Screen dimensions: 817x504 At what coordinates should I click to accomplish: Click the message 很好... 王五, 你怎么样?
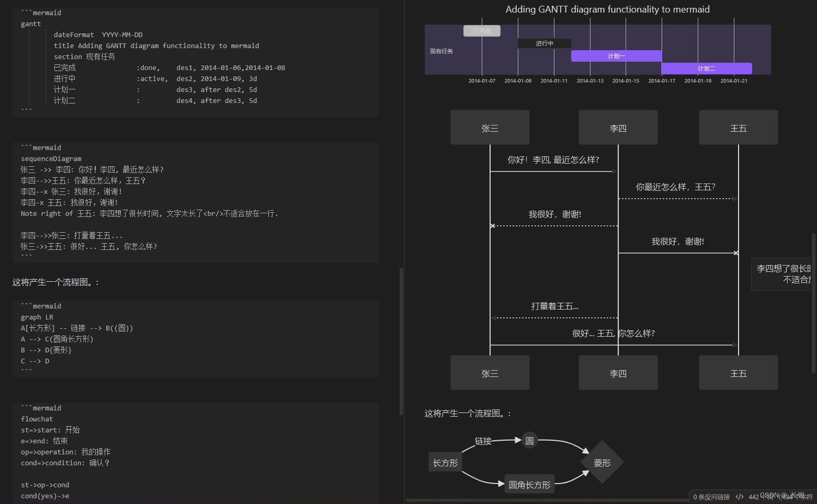(x=614, y=334)
